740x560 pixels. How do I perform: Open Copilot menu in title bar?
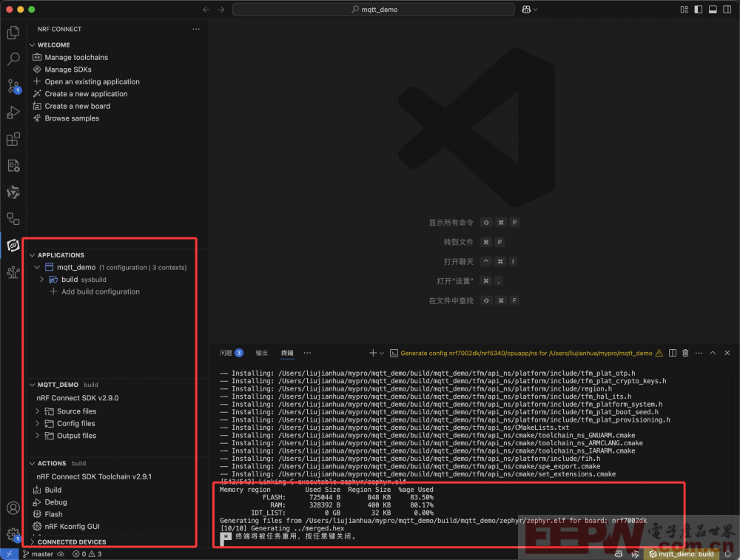[x=529, y=10]
